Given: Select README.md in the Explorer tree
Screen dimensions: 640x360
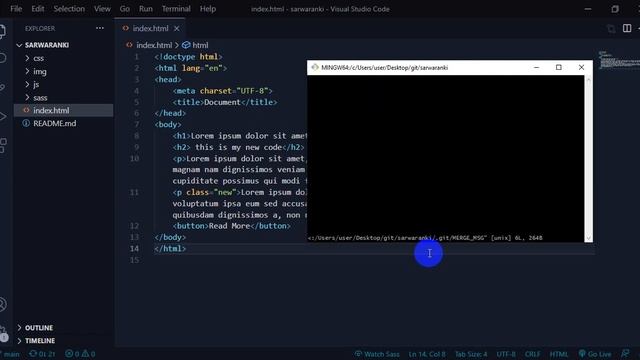Looking at the screenshot, I should point(63,123).
